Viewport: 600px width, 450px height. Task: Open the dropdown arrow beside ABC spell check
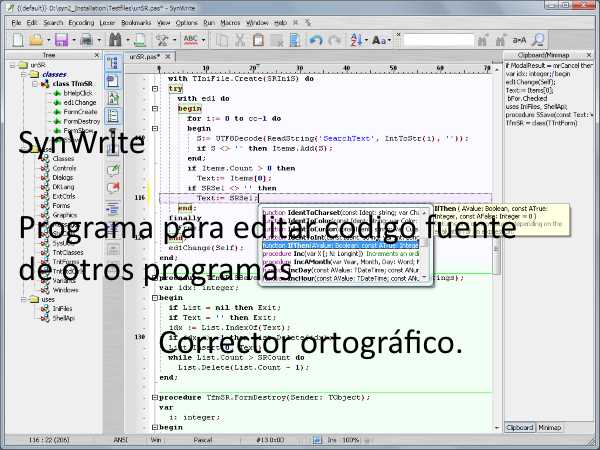click(204, 40)
